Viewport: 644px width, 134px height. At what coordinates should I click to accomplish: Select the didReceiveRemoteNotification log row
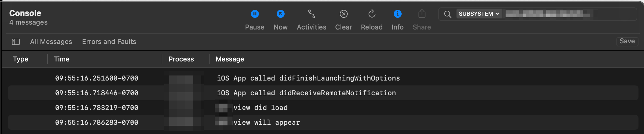pyautogui.click(x=306, y=93)
